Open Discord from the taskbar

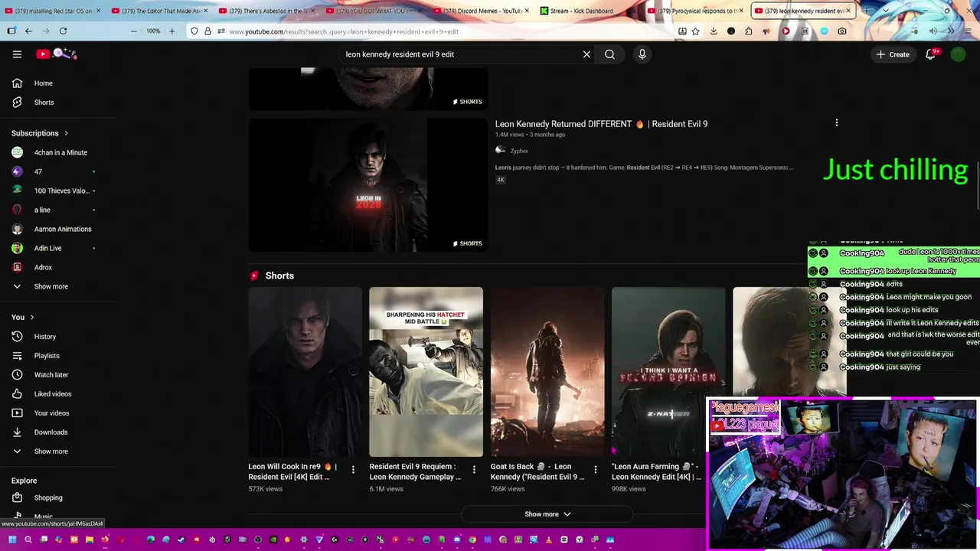tap(457, 540)
